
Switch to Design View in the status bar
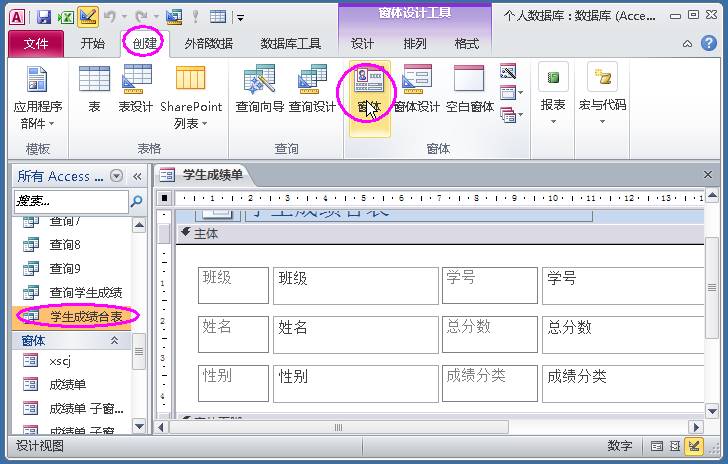click(x=694, y=446)
